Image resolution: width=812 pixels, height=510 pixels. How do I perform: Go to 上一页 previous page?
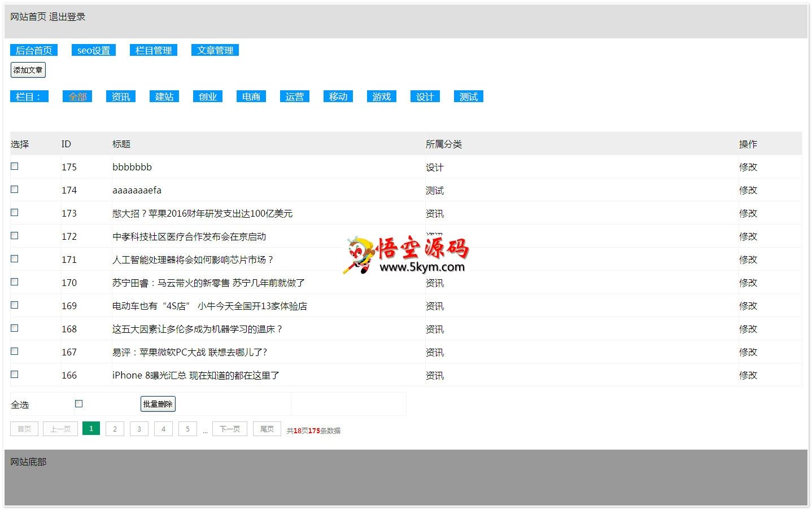click(x=60, y=429)
